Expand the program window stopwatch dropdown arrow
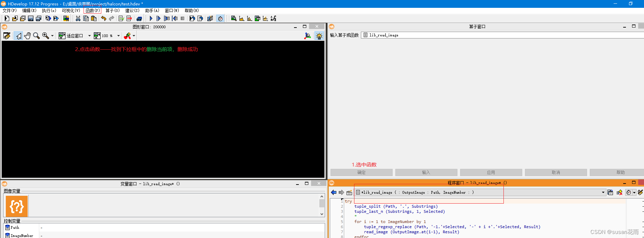The width and height of the screenshot is (644, 238). tap(634, 192)
